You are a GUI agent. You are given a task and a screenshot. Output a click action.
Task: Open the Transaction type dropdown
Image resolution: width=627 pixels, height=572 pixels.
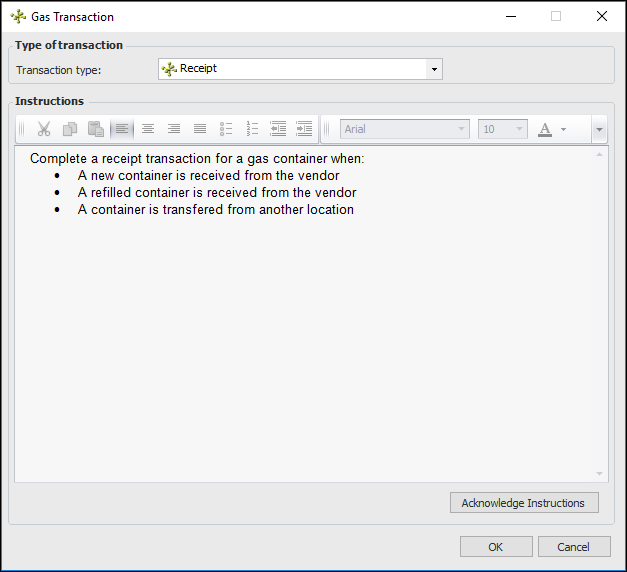pos(434,69)
